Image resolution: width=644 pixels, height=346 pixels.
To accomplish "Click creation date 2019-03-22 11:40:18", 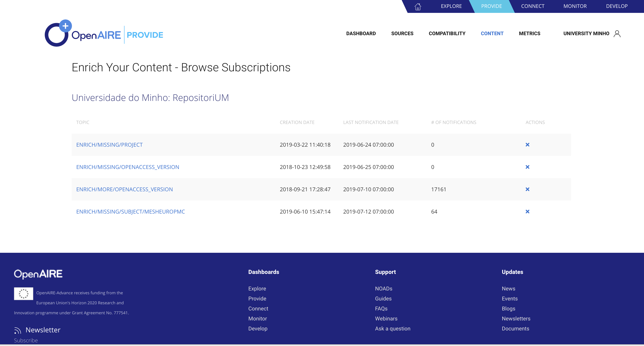I will tap(305, 145).
